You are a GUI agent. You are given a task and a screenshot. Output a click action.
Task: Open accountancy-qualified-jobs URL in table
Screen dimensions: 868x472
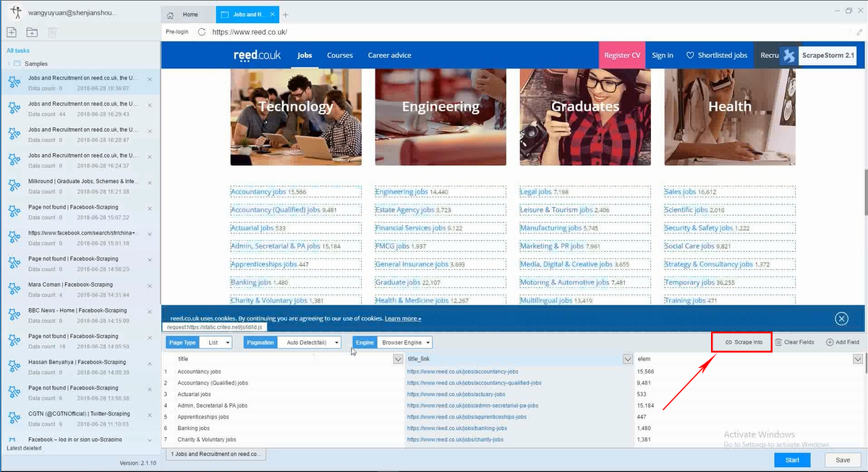pos(474,383)
